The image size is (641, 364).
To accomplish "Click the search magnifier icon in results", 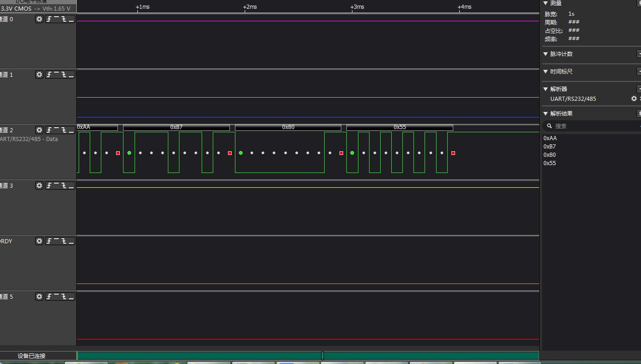I will 549,126.
